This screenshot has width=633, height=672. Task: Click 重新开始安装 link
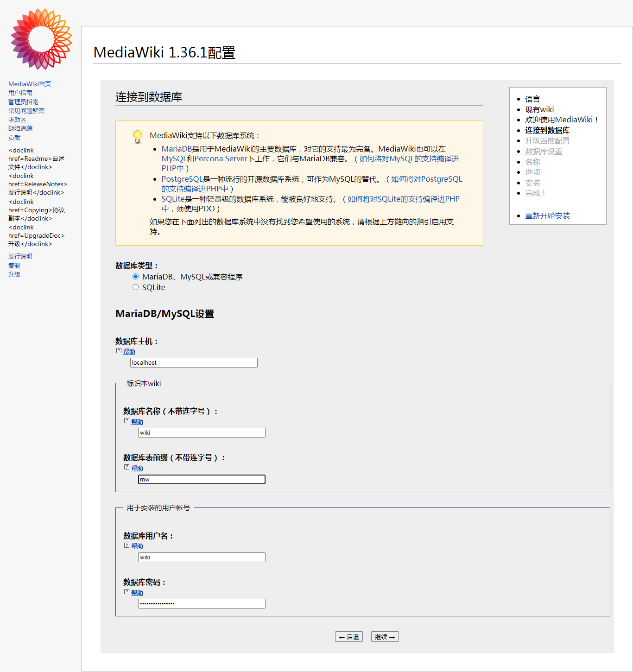tap(547, 216)
